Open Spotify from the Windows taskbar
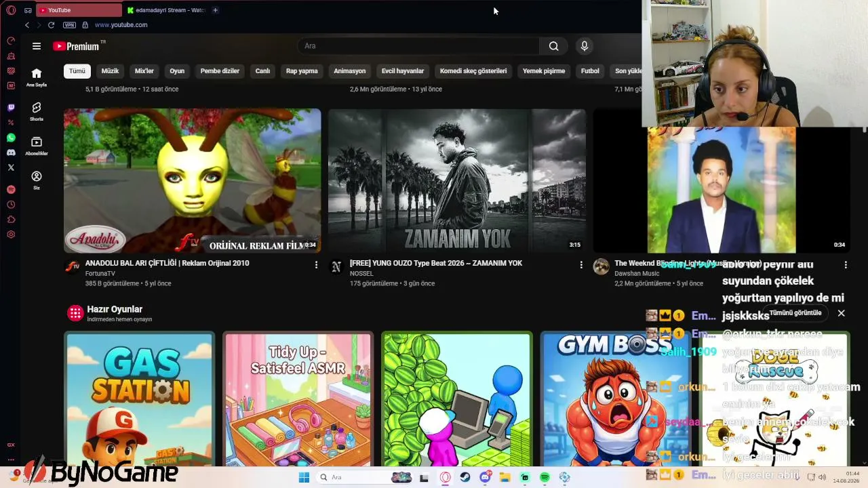 point(545,477)
